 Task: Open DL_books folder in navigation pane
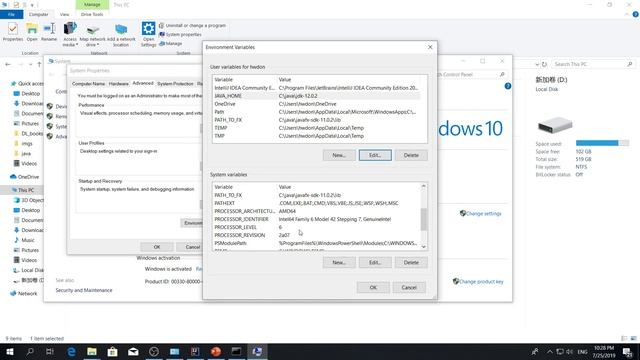(28, 133)
